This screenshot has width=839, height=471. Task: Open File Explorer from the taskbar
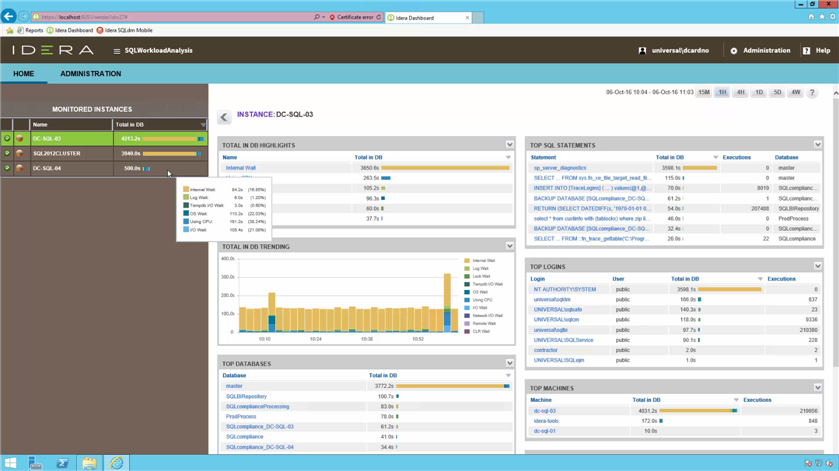(x=89, y=463)
